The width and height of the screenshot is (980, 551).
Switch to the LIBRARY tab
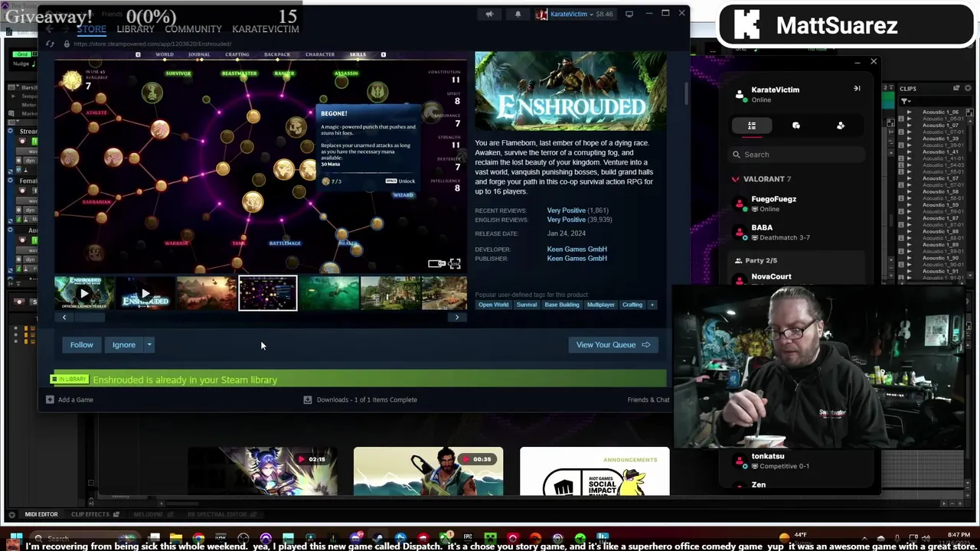(x=136, y=29)
